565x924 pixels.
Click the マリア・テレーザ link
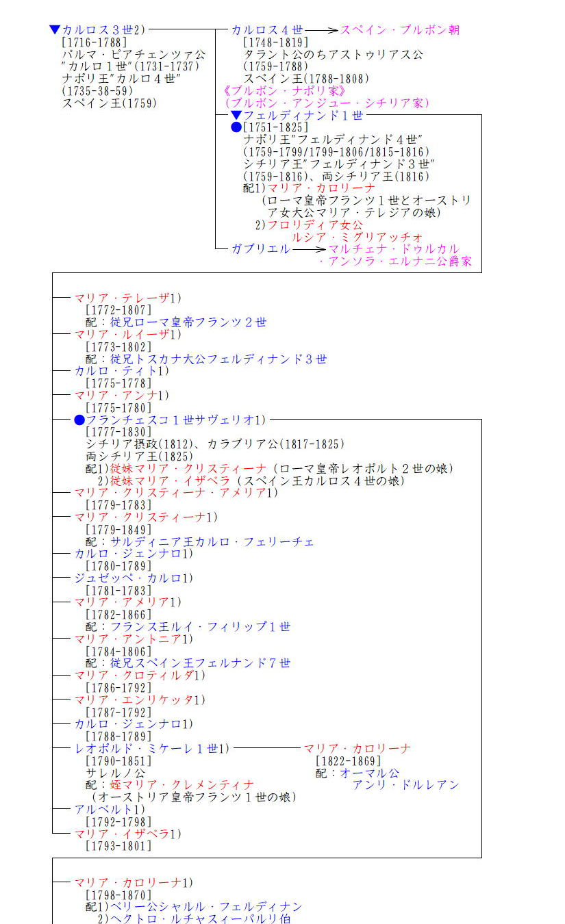tap(122, 298)
